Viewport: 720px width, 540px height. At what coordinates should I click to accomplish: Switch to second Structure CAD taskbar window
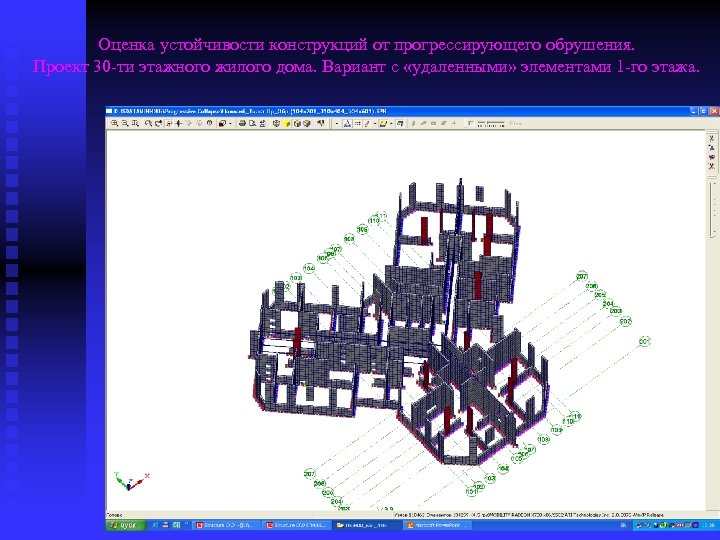click(297, 525)
